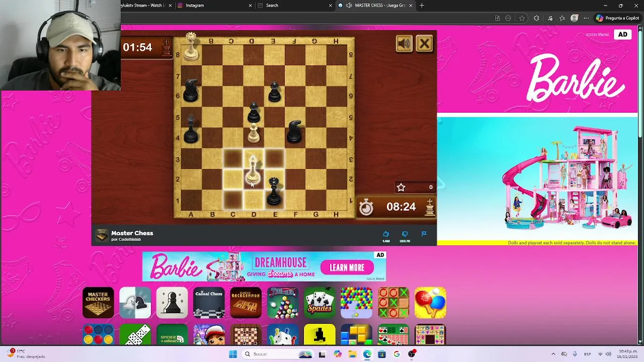Image resolution: width=644 pixels, height=362 pixels.
Task: Close the Instagram tab
Action: pyautogui.click(x=251, y=6)
